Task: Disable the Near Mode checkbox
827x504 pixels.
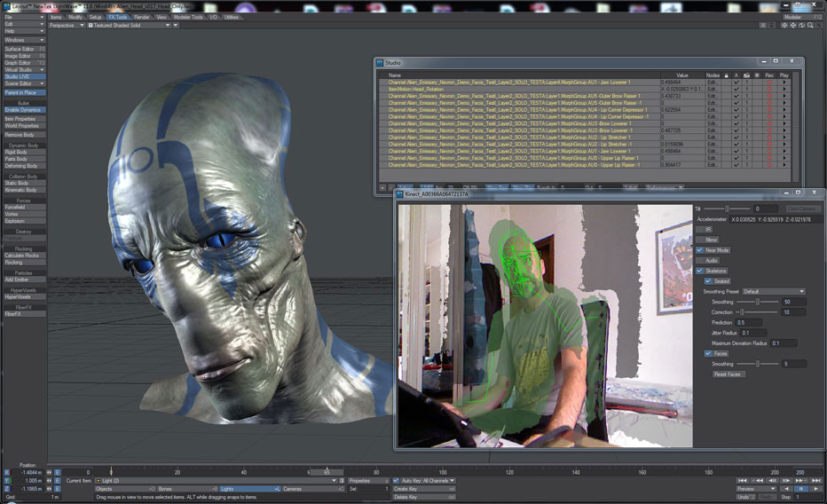Action: tap(699, 250)
